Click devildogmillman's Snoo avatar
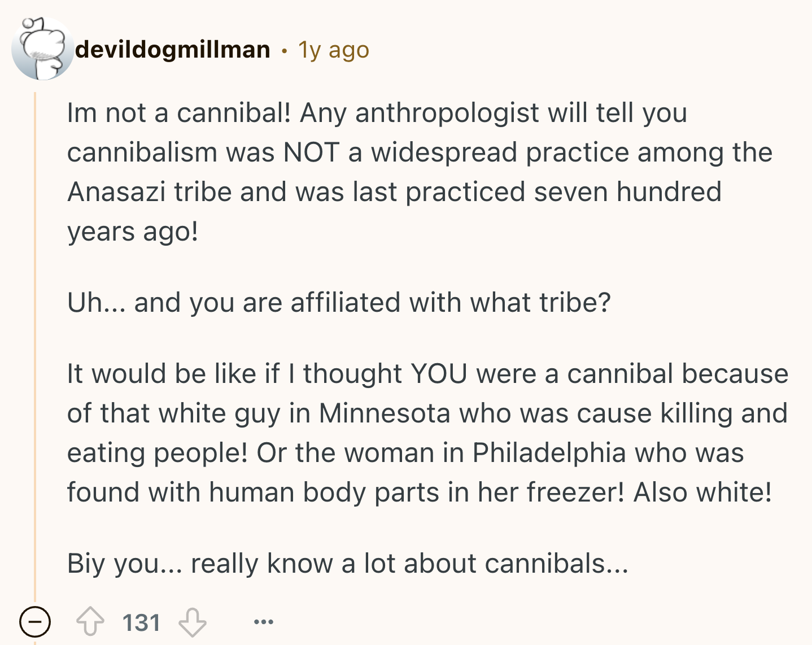Screen dimensions: 812x645 coord(41,49)
